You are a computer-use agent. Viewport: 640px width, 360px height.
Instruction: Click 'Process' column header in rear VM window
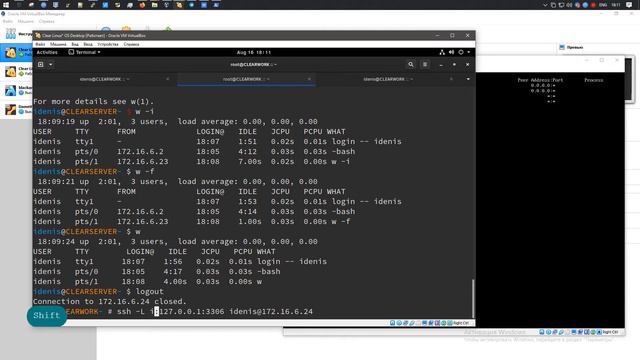click(x=593, y=80)
